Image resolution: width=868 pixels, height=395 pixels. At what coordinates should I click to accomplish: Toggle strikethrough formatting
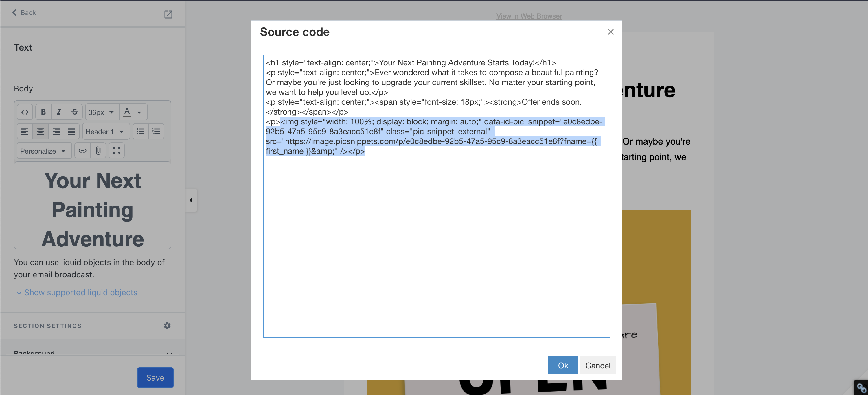[74, 112]
